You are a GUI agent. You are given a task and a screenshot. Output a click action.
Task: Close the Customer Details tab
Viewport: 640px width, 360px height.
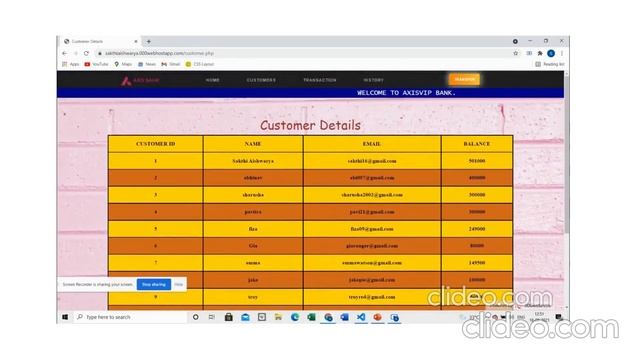pyautogui.click(x=136, y=41)
